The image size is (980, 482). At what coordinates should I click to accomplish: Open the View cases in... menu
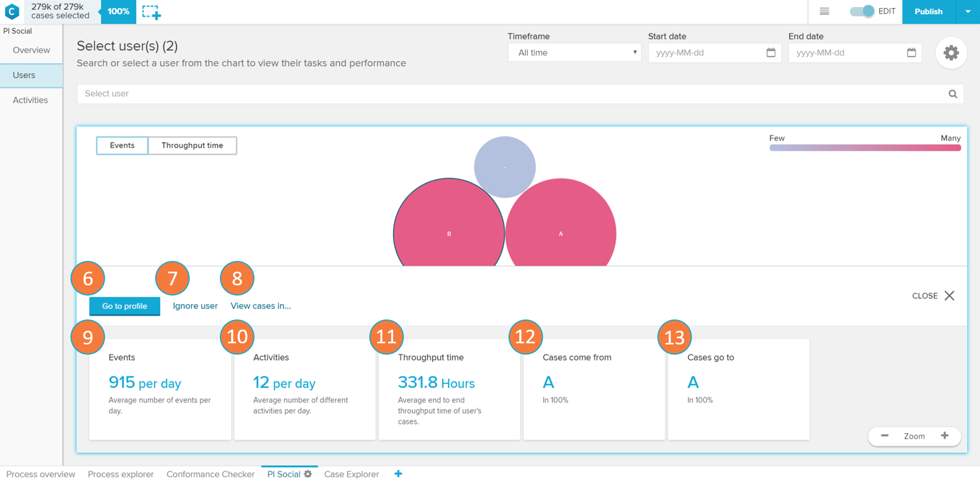click(x=260, y=306)
